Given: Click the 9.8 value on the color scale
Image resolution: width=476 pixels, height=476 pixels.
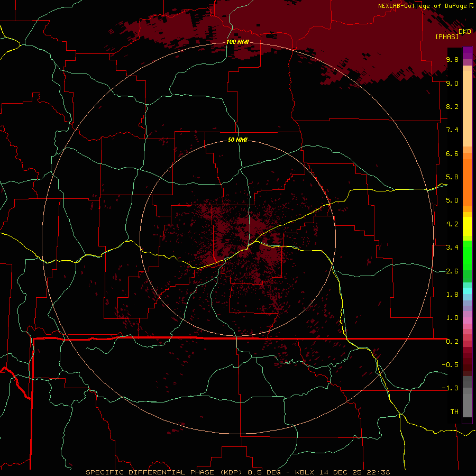Looking at the screenshot, I should click(452, 60).
